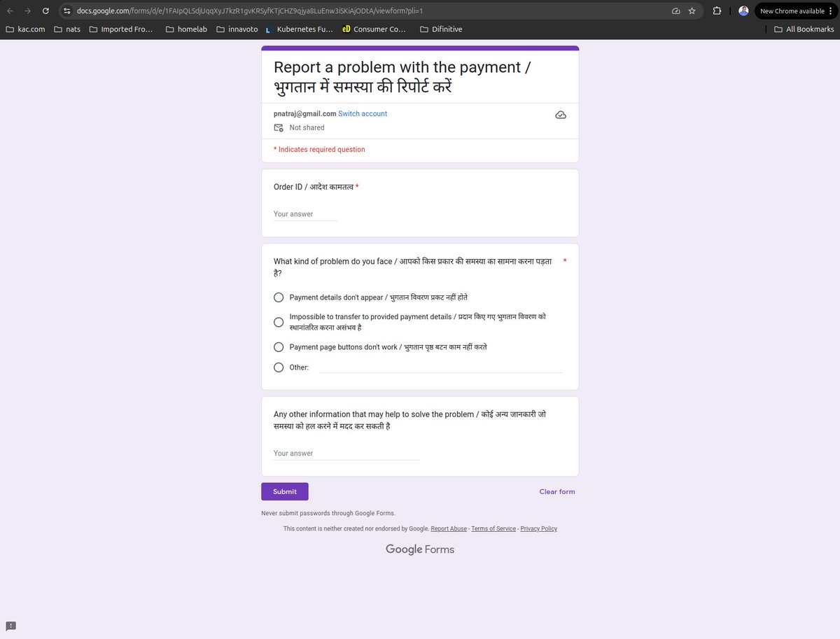Image resolution: width=840 pixels, height=639 pixels.
Task: Click the cloud saved-draft icon
Action: [x=561, y=115]
